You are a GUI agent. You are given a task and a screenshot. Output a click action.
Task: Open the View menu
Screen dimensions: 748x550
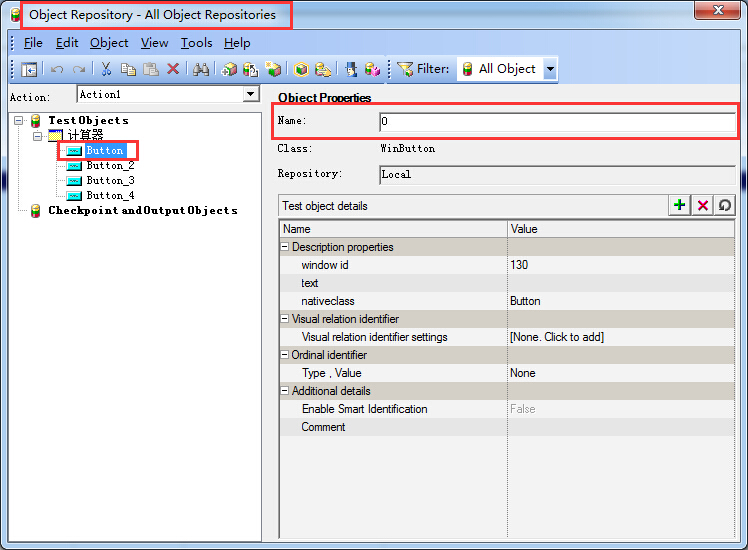point(154,43)
